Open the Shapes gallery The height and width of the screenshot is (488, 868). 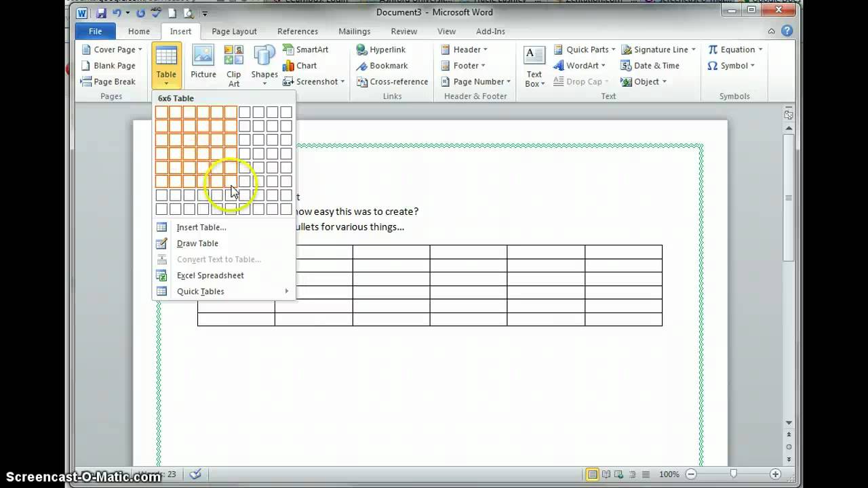[264, 65]
